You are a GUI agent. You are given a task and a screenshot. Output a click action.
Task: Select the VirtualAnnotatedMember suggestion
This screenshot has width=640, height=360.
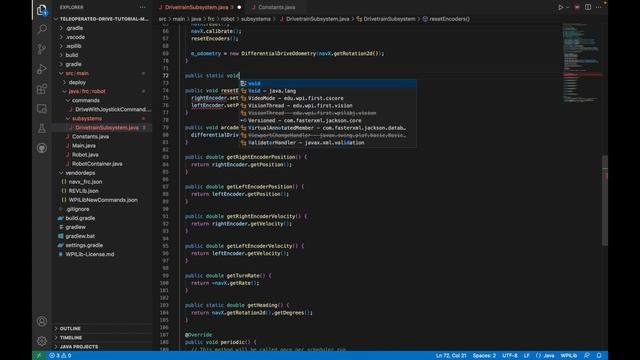click(328, 128)
